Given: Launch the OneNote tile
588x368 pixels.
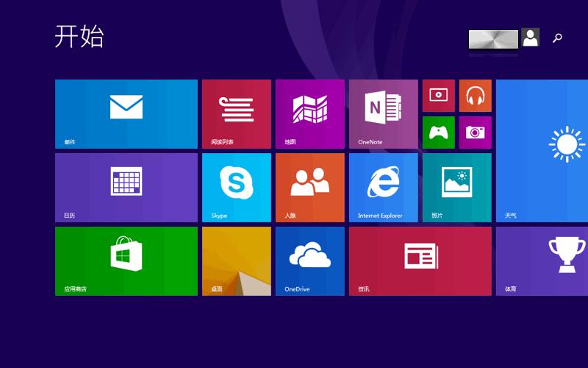Looking at the screenshot, I should [x=384, y=114].
